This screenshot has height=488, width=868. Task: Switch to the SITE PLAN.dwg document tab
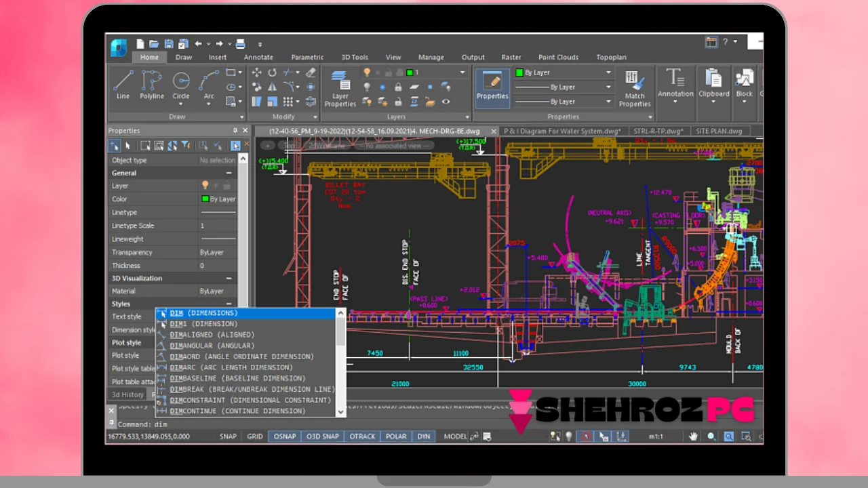click(x=719, y=131)
